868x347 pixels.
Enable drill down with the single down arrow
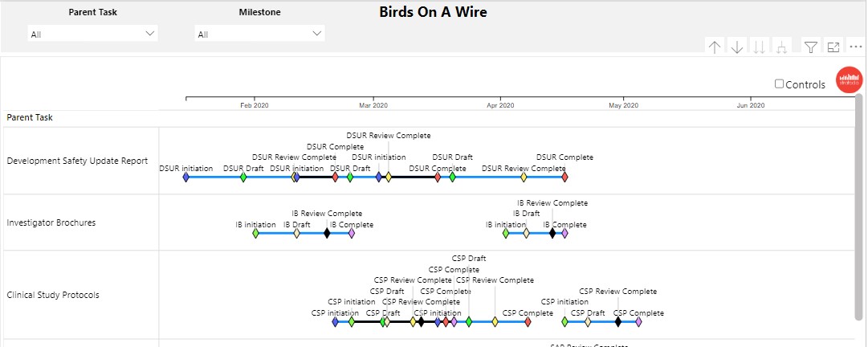tap(737, 47)
